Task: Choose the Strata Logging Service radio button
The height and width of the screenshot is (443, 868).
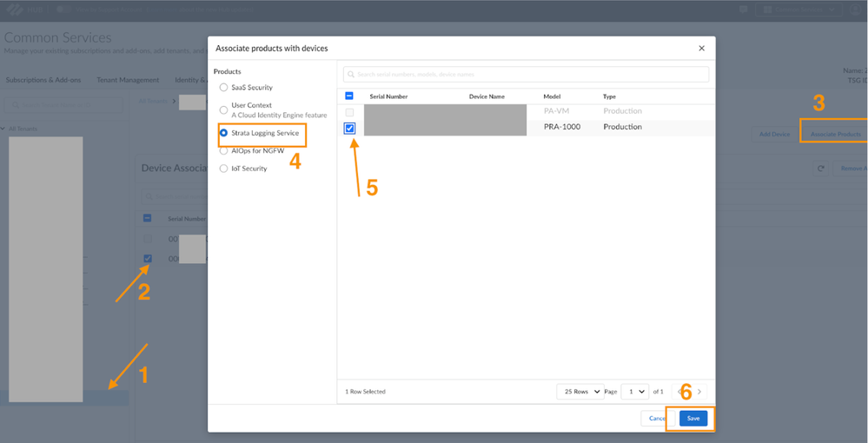Action: pyautogui.click(x=223, y=133)
